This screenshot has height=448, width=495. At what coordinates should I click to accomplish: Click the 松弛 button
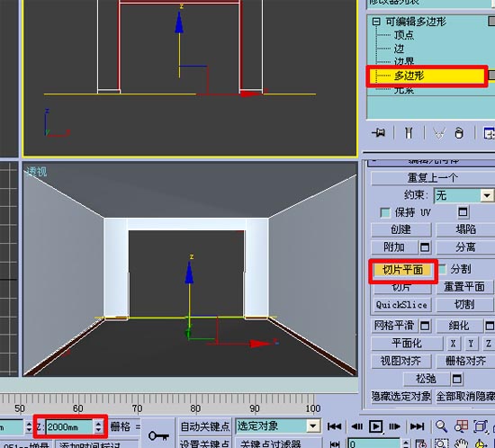point(427,379)
